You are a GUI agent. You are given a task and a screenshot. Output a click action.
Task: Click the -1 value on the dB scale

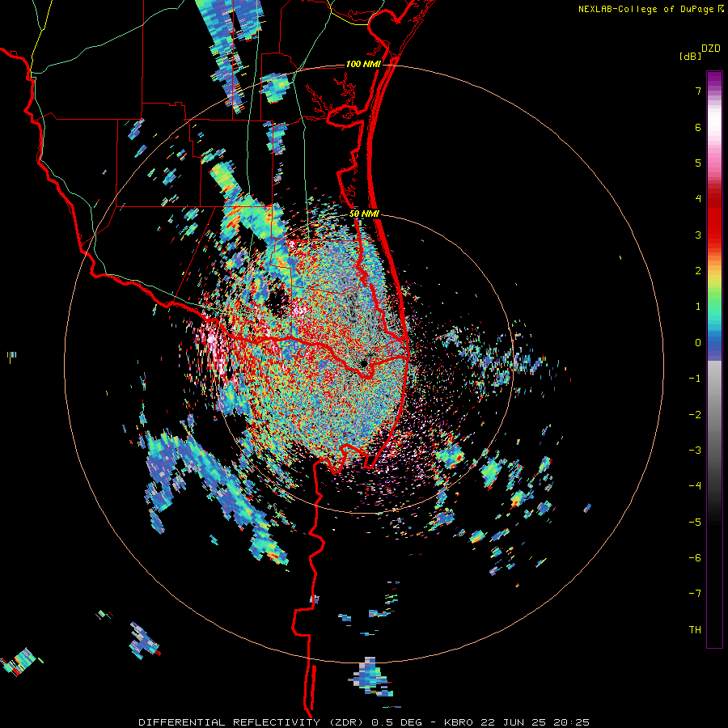[695, 379]
